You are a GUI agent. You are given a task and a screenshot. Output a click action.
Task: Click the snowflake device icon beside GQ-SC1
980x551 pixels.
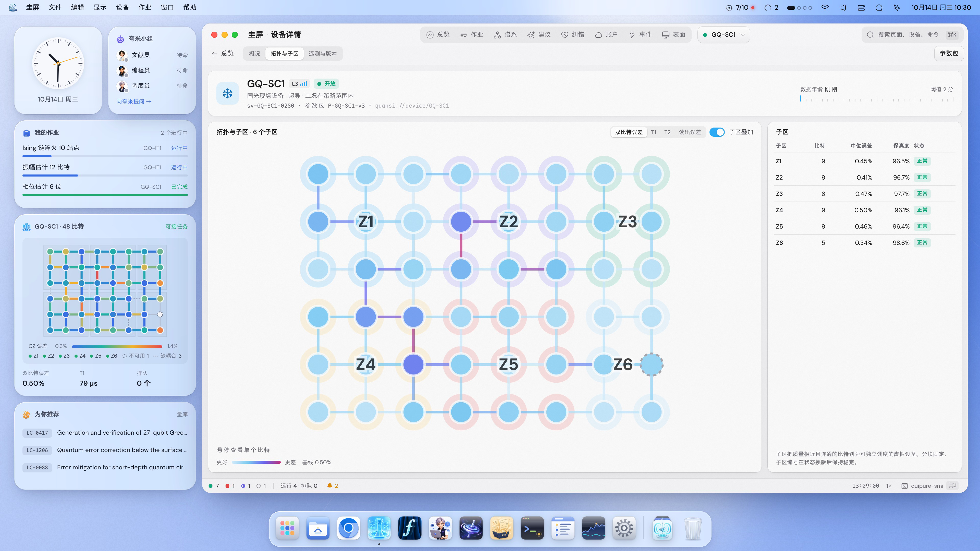coord(227,93)
